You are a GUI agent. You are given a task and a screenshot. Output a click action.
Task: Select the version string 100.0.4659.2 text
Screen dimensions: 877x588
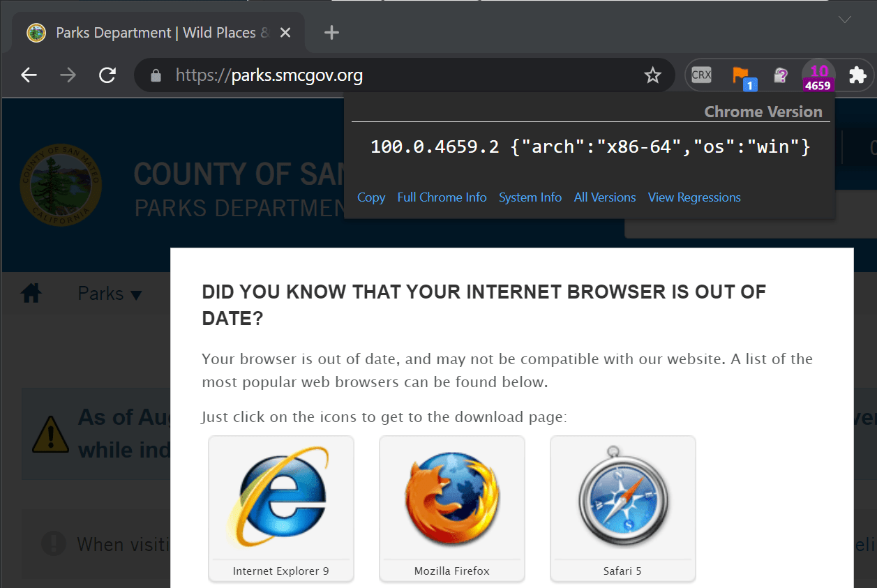[x=435, y=147]
